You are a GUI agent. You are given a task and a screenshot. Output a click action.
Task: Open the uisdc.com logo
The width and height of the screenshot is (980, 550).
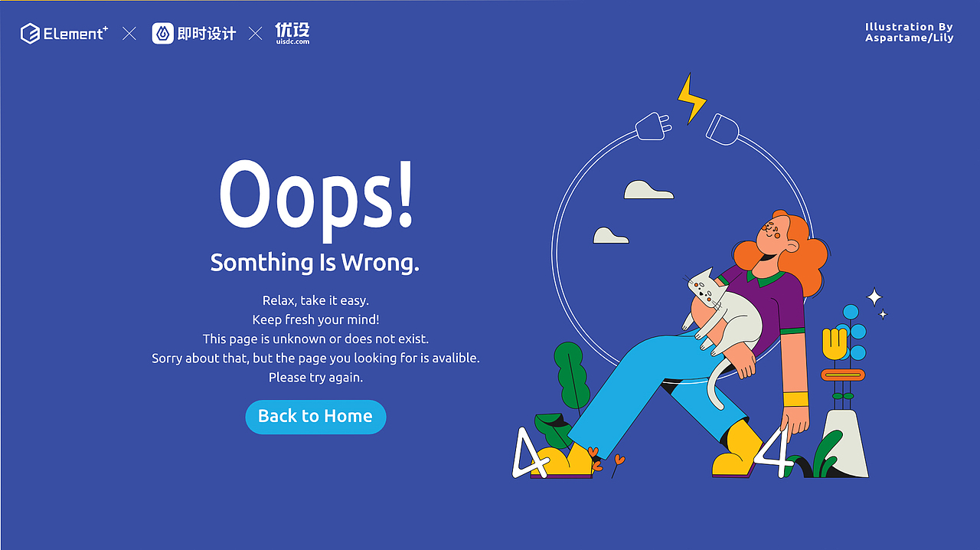pyautogui.click(x=292, y=33)
